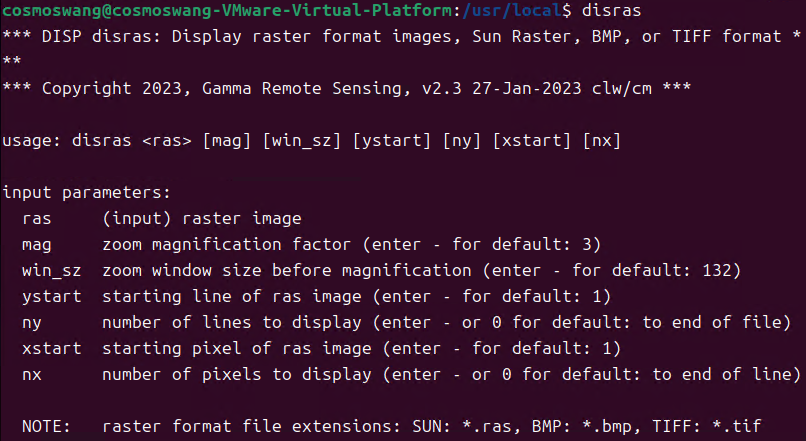This screenshot has width=806, height=441.
Task: Click the Gamma Remote Sensing copyright line
Action: pos(346,88)
